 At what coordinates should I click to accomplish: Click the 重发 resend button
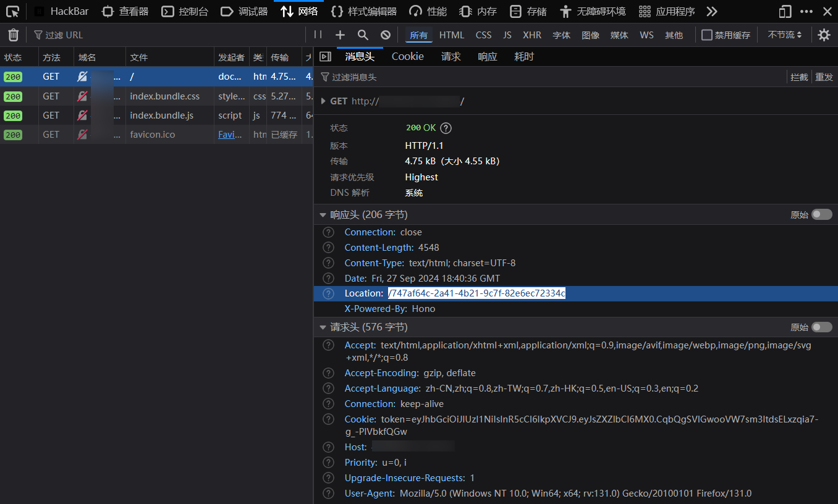pyautogui.click(x=824, y=77)
